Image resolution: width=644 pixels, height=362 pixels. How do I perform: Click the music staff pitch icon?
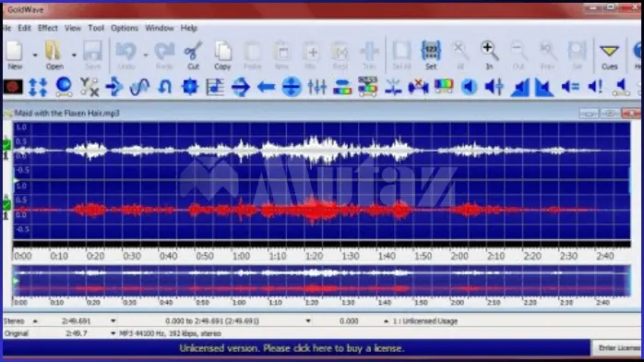coord(215,87)
